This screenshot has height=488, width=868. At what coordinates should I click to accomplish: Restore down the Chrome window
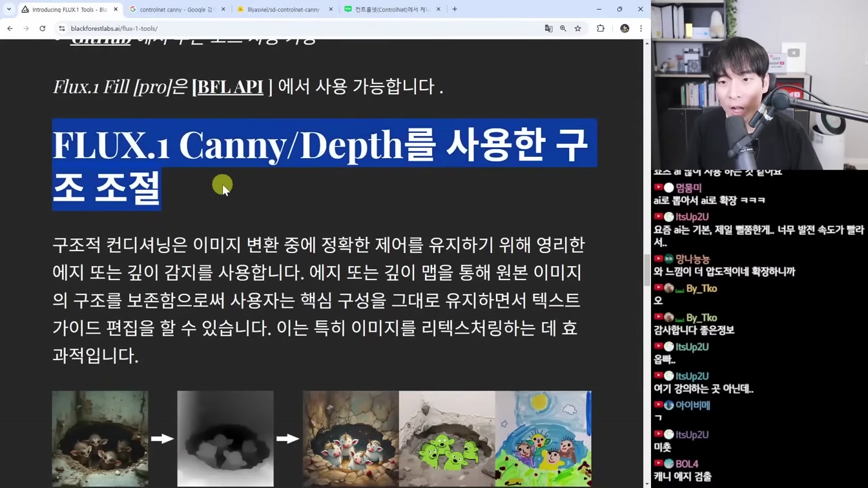619,9
